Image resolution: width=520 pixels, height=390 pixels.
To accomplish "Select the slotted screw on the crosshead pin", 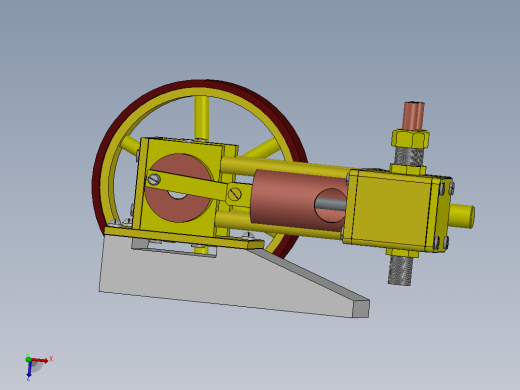I will point(235,194).
